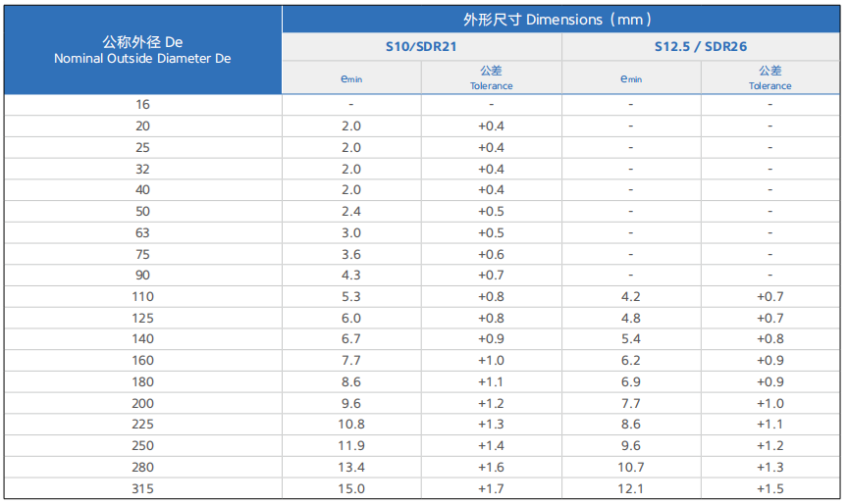Click the "S12.5 / SDR26" column group header
Viewport: 849px width, 504px height.
point(701,46)
